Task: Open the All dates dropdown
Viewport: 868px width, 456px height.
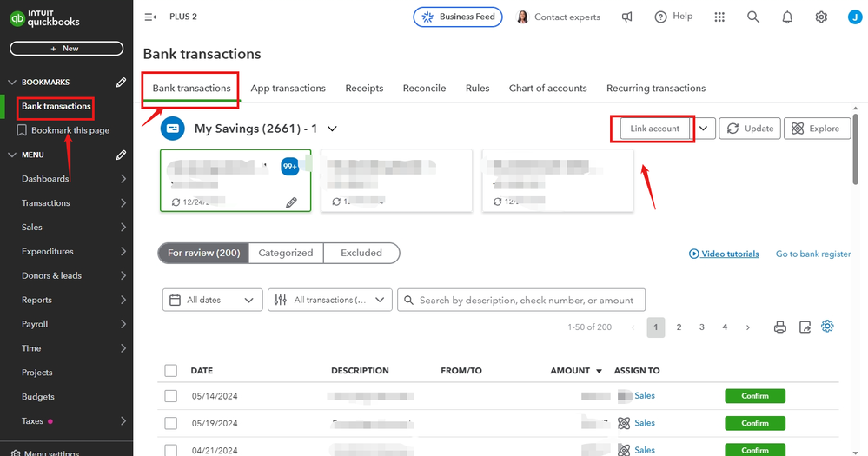Action: click(213, 300)
